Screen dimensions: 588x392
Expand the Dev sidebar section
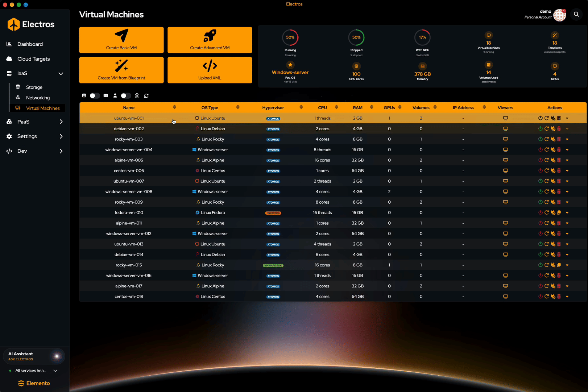61,151
